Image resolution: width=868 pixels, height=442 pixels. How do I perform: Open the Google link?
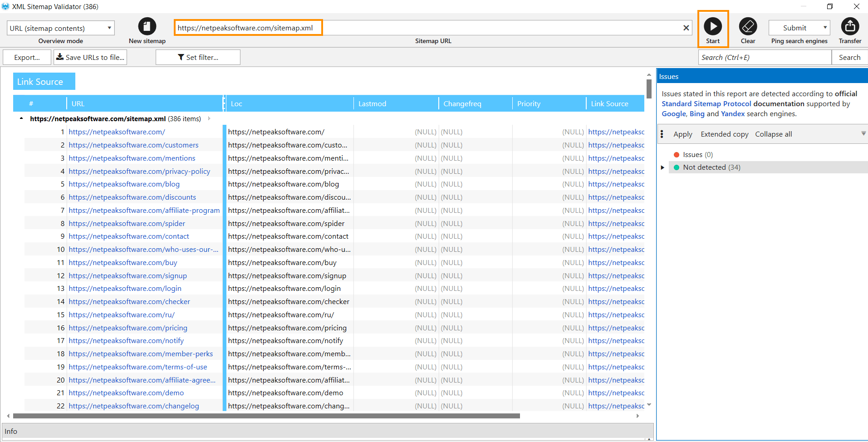673,113
